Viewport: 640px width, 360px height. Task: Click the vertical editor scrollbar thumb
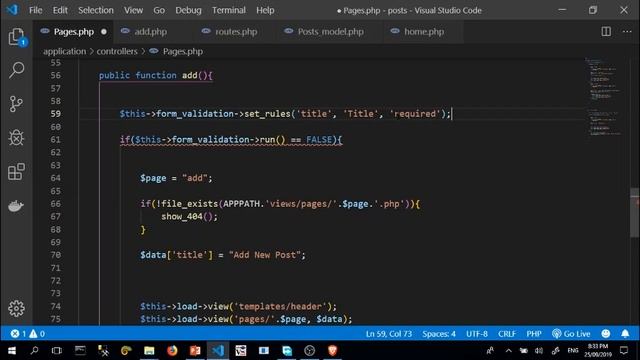pos(635,212)
